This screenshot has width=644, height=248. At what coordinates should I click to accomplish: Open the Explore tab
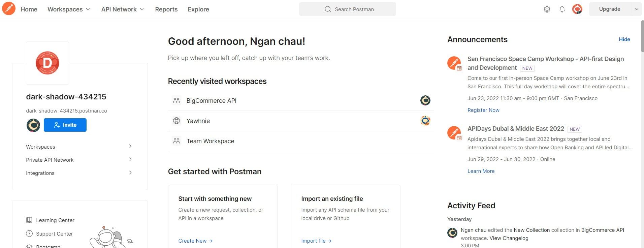[198, 9]
